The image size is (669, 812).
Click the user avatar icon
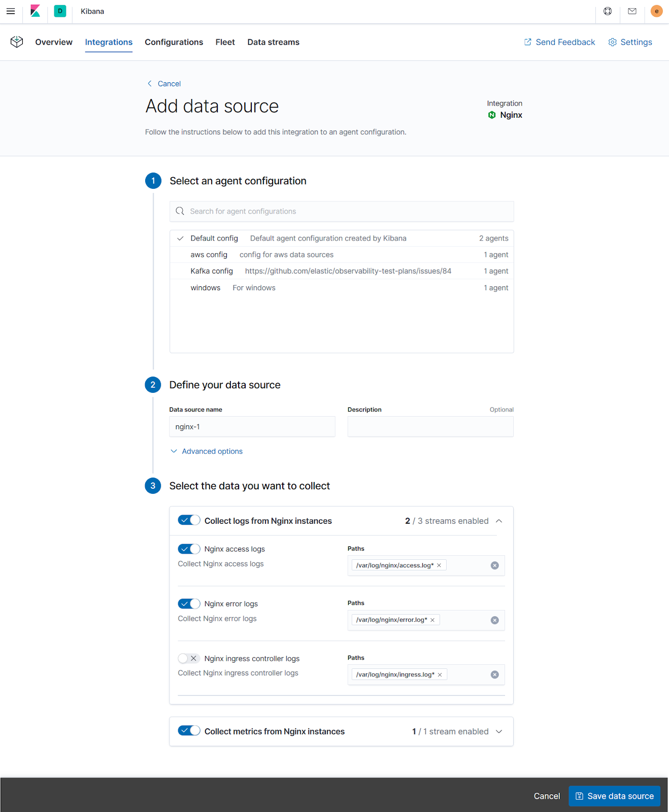(x=656, y=11)
